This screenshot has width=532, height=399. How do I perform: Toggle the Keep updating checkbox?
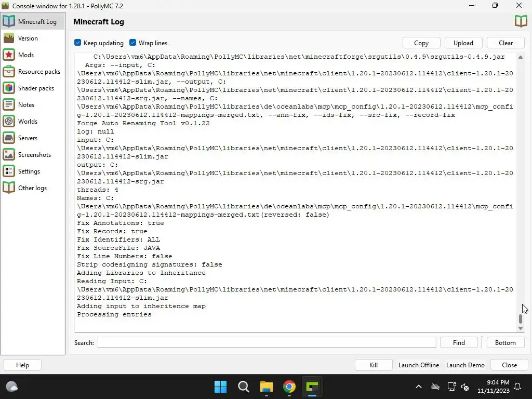(x=78, y=43)
